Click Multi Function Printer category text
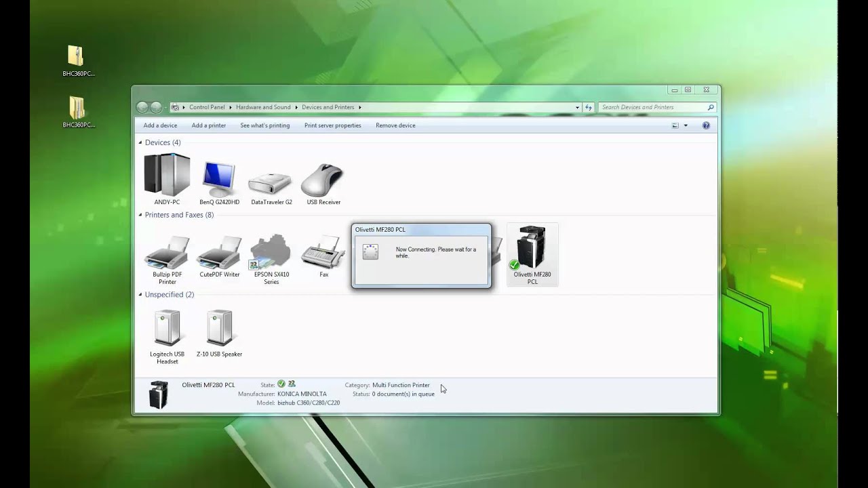 point(401,385)
